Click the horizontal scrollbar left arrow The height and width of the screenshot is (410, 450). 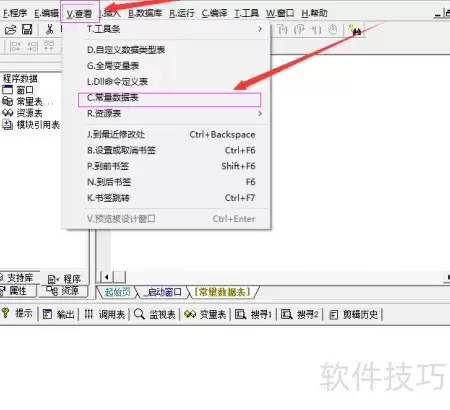point(106,277)
